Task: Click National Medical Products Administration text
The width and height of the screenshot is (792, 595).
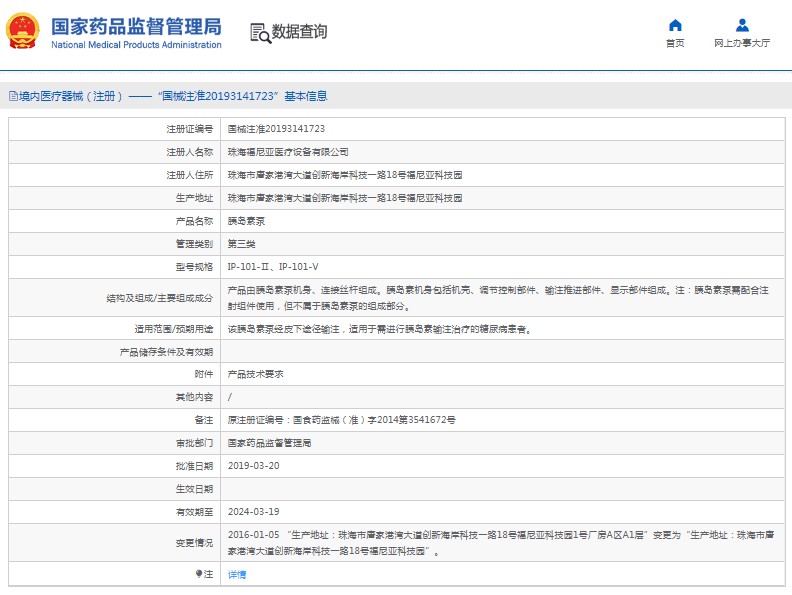Action: click(136, 44)
